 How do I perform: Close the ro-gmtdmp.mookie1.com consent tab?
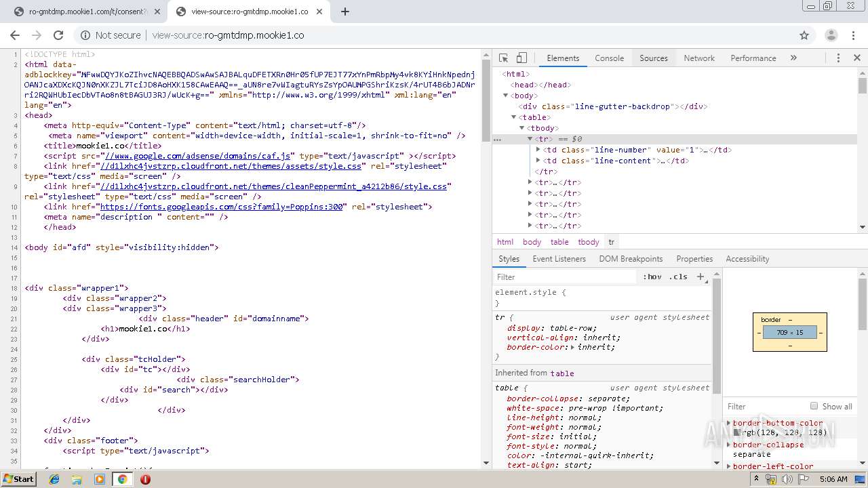click(x=157, y=12)
